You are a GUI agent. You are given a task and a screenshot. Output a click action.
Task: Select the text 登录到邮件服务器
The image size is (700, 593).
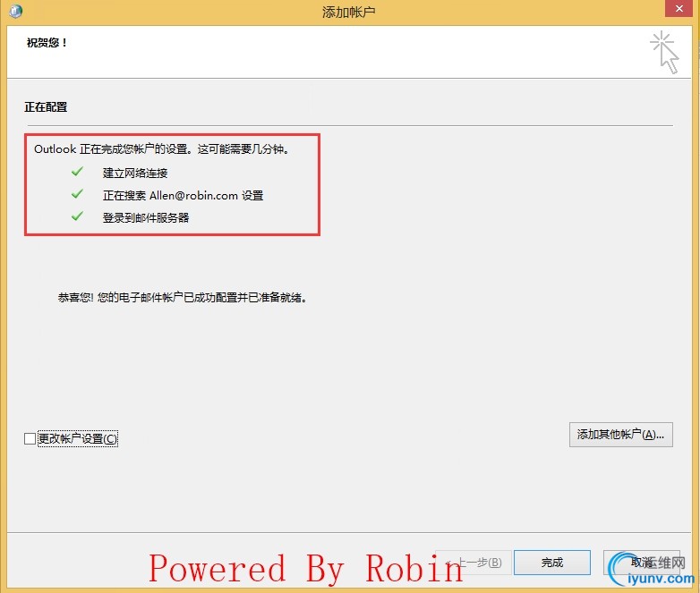click(x=146, y=217)
